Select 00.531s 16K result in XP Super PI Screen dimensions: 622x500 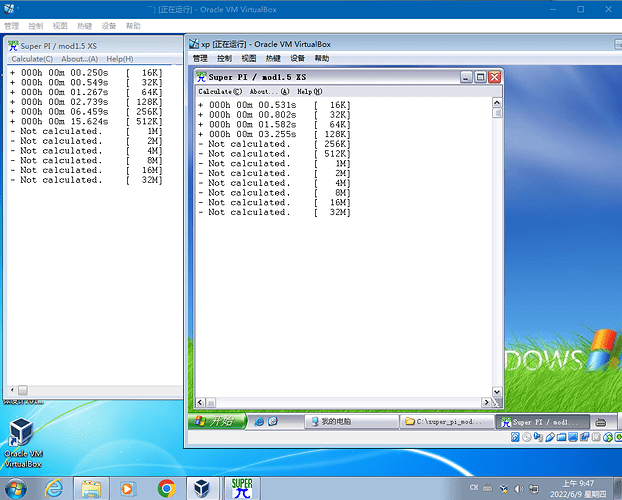pyautogui.click(x=275, y=105)
